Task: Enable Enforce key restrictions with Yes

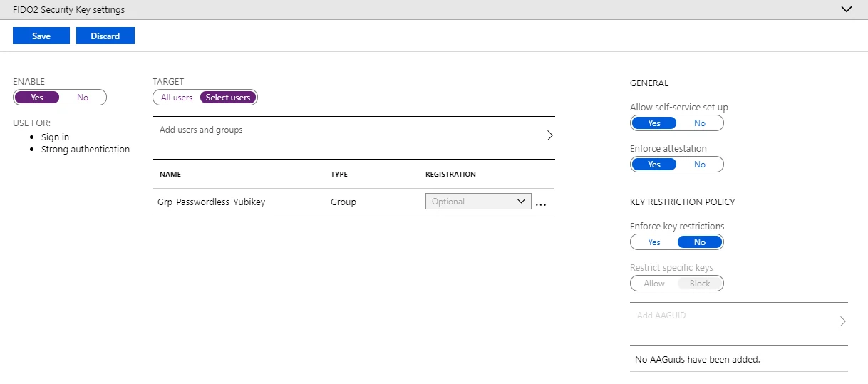Action: coord(654,242)
